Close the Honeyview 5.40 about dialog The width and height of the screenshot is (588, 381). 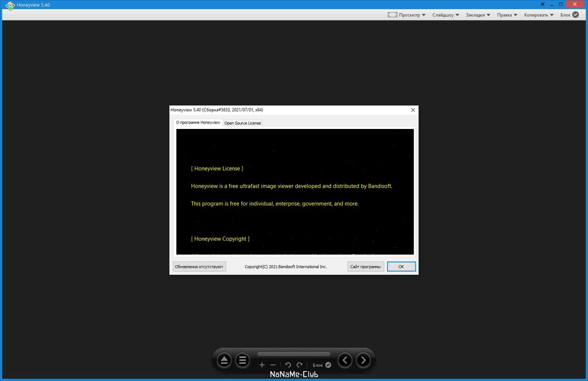coord(413,110)
